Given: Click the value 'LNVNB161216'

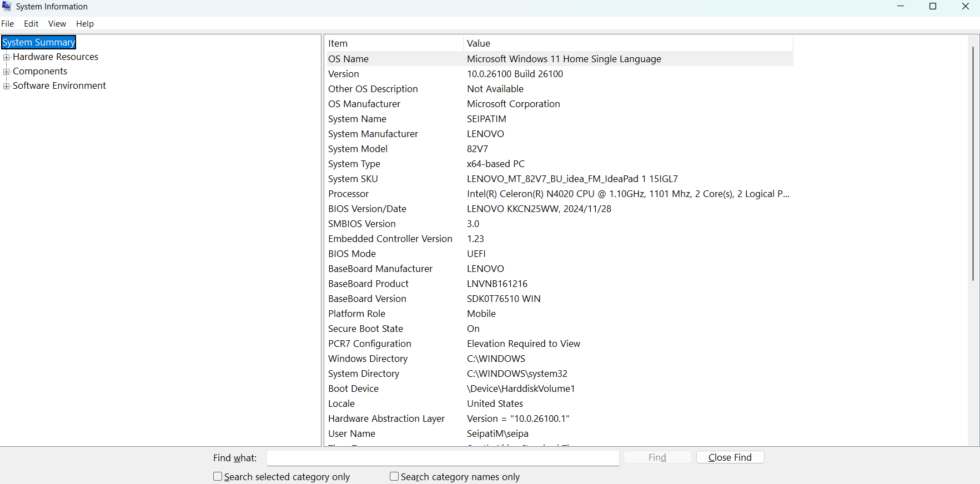Looking at the screenshot, I should [497, 284].
